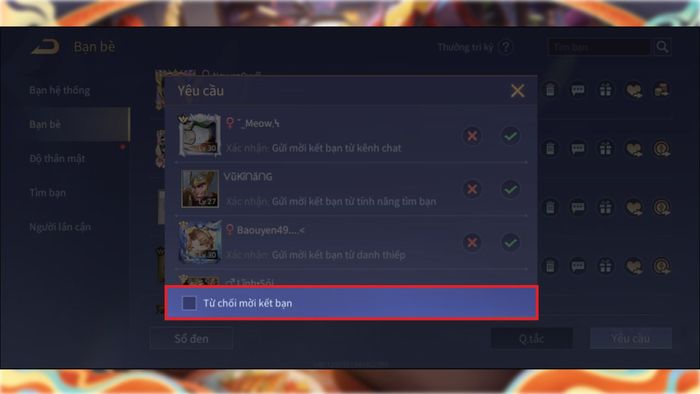Focus the Tìm bạn search field
700x394 pixels.
599,47
